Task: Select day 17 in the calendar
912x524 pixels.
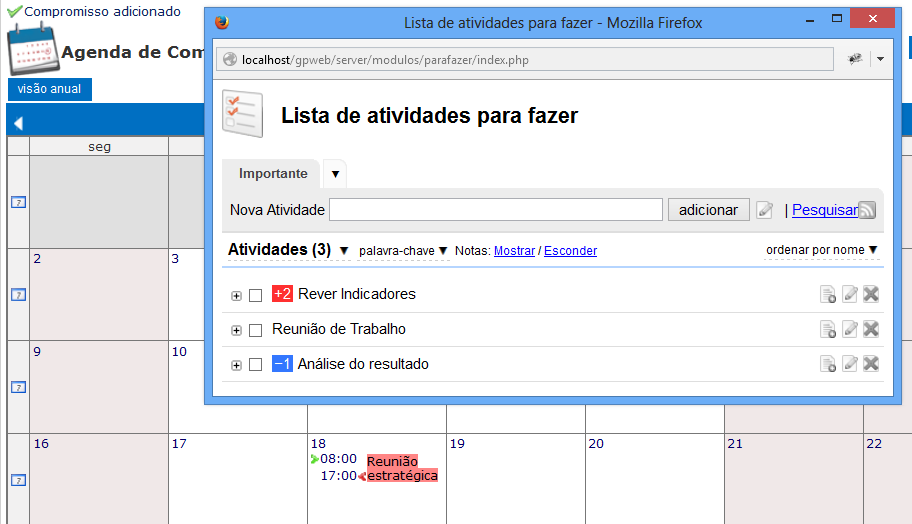Action: [x=179, y=444]
